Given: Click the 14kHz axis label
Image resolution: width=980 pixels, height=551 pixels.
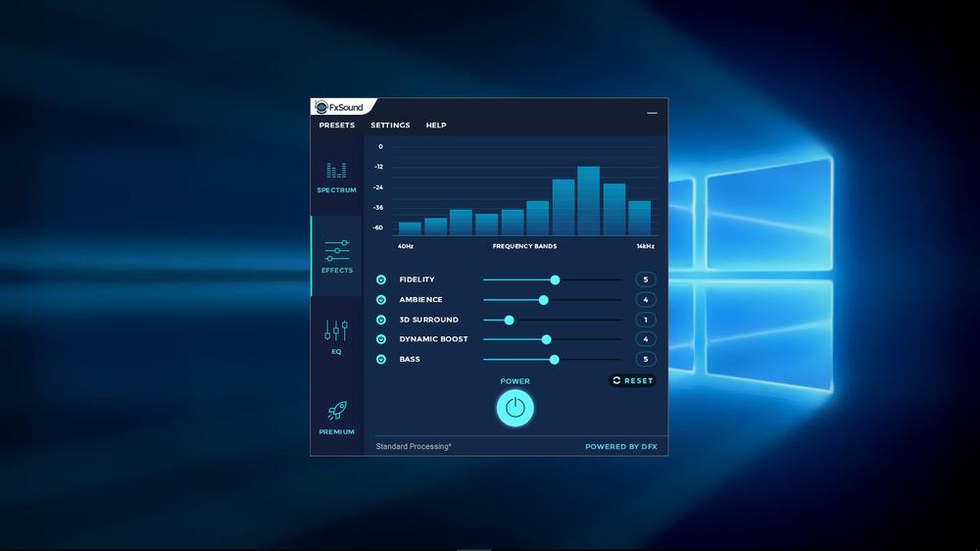Looking at the screenshot, I should point(646,246).
